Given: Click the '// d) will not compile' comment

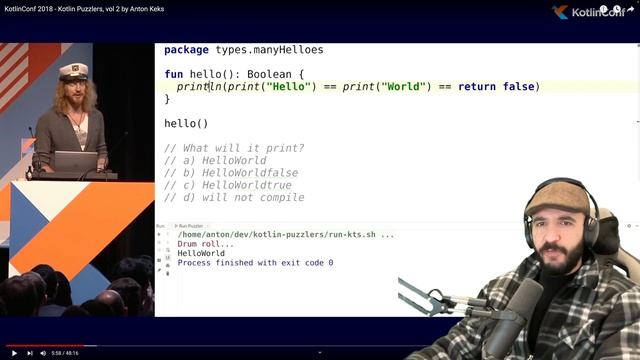Looking at the screenshot, I should (x=234, y=198).
